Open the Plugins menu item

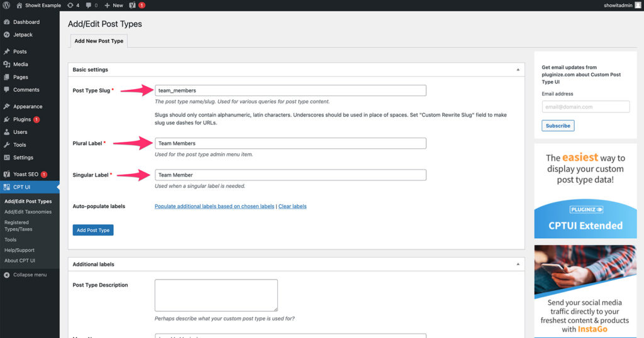(x=22, y=119)
